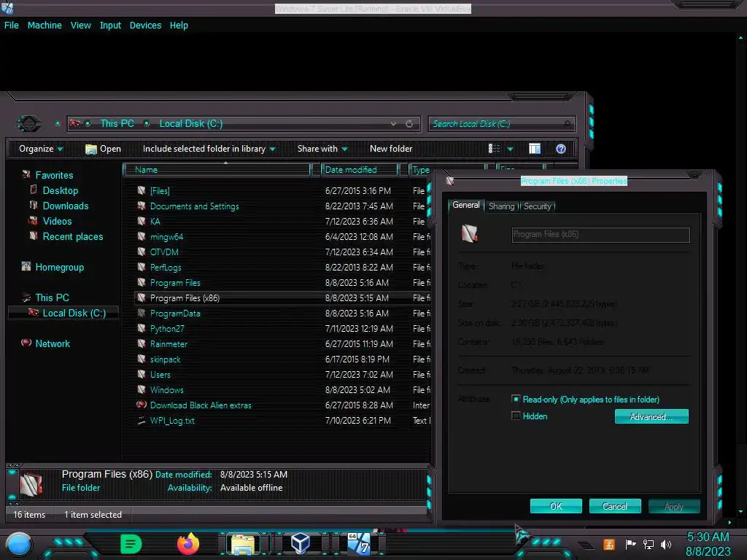Open Firefox from the taskbar

pyautogui.click(x=188, y=543)
